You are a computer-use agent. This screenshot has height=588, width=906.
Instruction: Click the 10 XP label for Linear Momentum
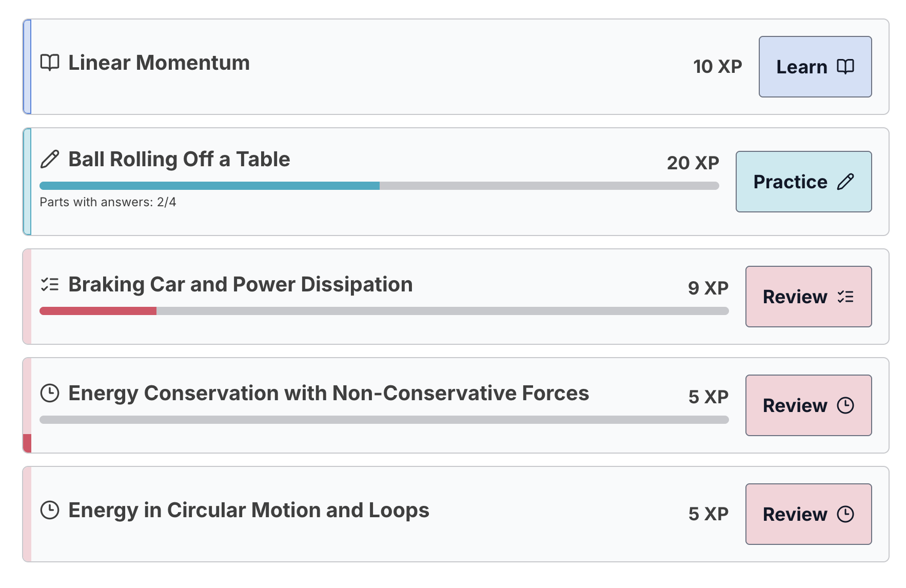click(717, 66)
